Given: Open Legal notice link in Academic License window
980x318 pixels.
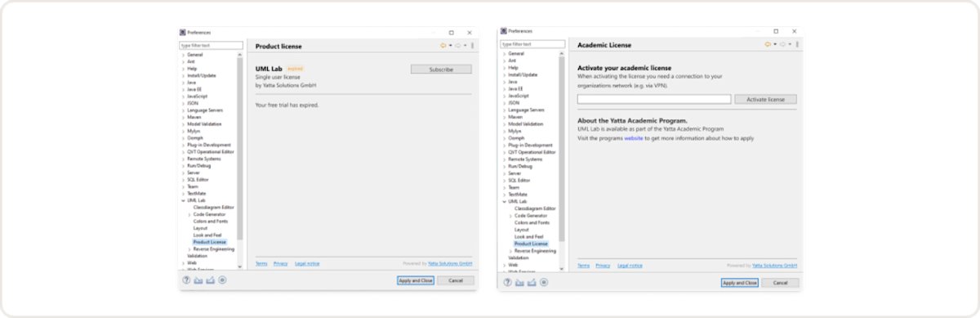Looking at the screenshot, I should pyautogui.click(x=630, y=266).
